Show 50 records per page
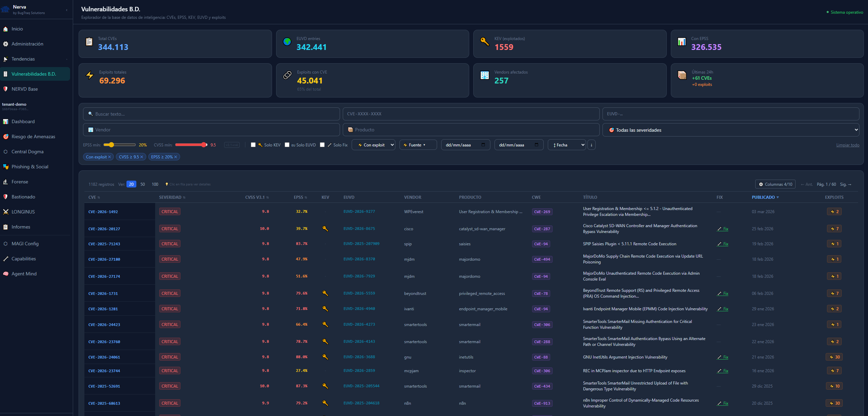868x416 pixels. point(143,184)
